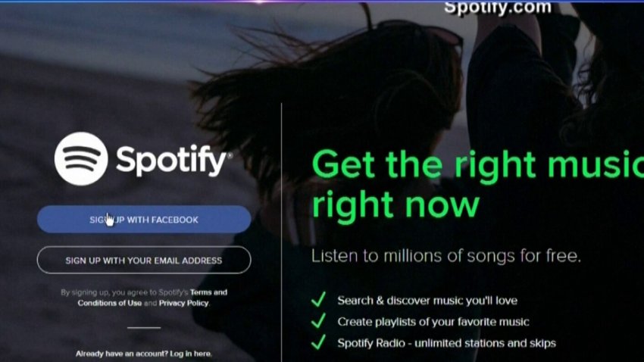Select 'Listen to millions of songs for free' text
The image size is (644, 362).
446,256
